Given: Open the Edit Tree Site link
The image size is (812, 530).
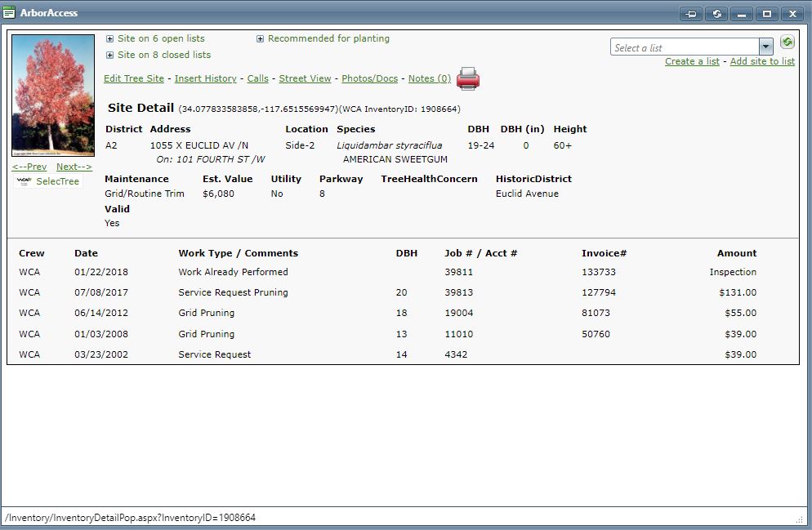Looking at the screenshot, I should [134, 78].
